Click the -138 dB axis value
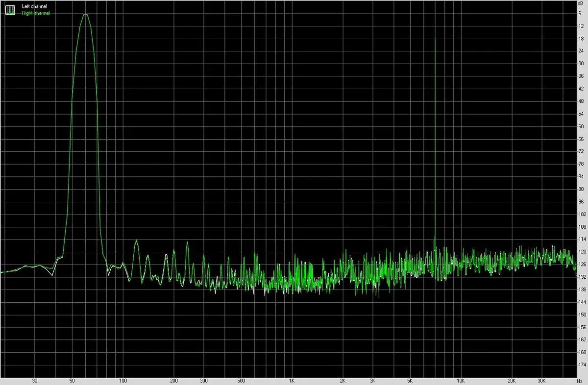Viewport: 588px width, 385px height. coord(582,289)
